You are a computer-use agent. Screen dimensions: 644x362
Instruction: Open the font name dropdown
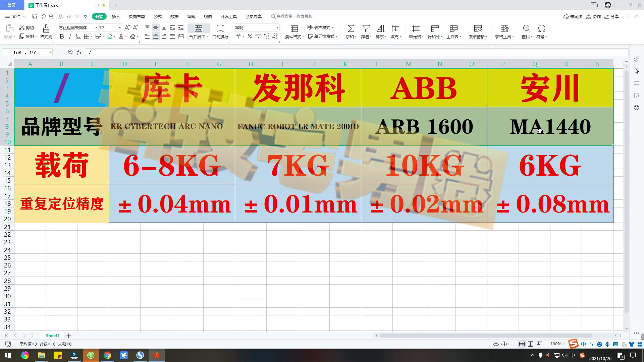[96, 28]
